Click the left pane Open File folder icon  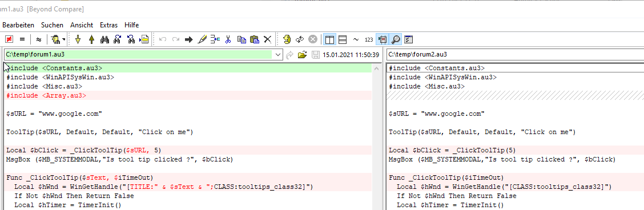pos(303,55)
